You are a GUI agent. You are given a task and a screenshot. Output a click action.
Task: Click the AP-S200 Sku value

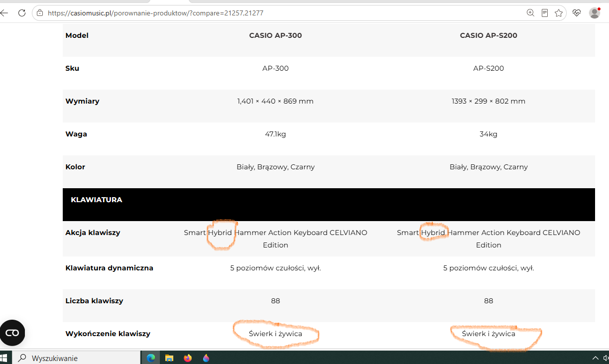488,68
